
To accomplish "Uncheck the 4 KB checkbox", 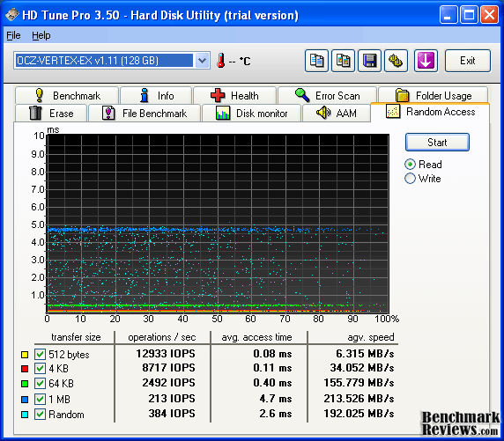I will 40,368.
